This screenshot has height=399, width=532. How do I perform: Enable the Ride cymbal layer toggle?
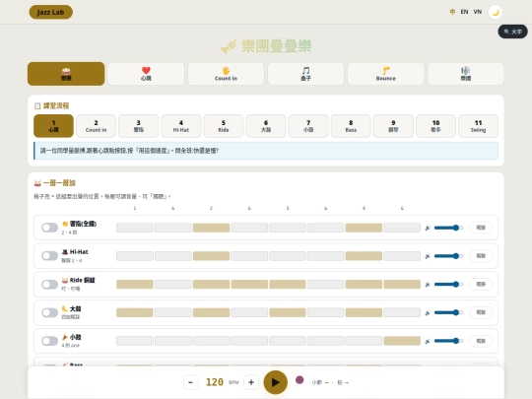tap(49, 285)
